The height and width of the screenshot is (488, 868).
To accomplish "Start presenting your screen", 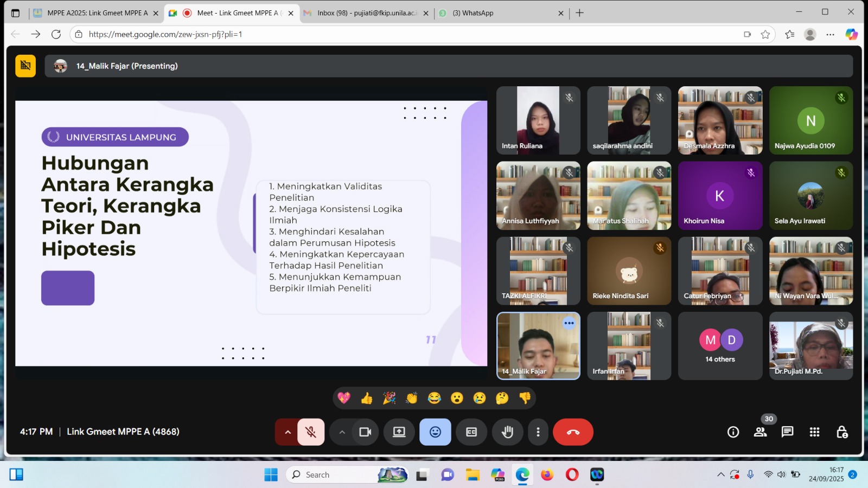I will click(x=399, y=432).
